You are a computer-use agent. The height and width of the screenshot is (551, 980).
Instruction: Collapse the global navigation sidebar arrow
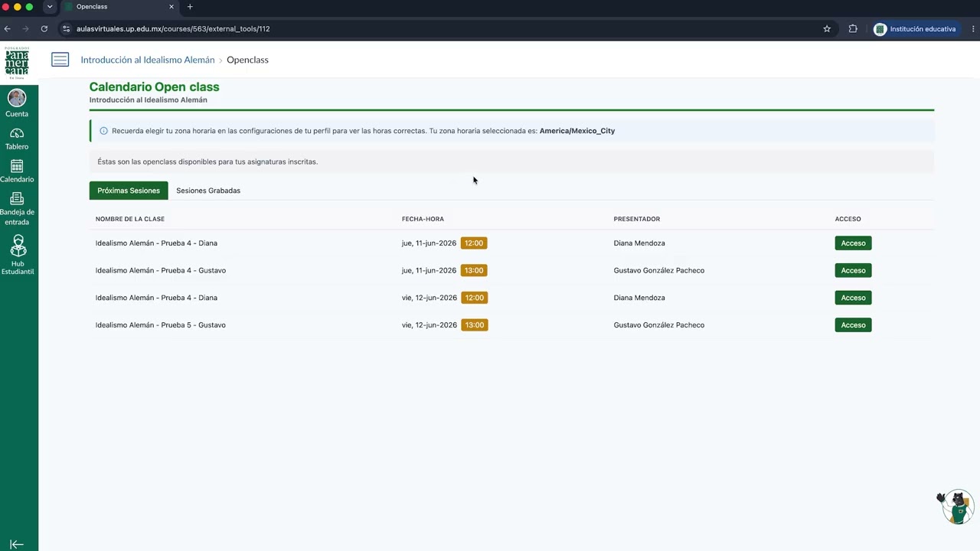pos(17,544)
